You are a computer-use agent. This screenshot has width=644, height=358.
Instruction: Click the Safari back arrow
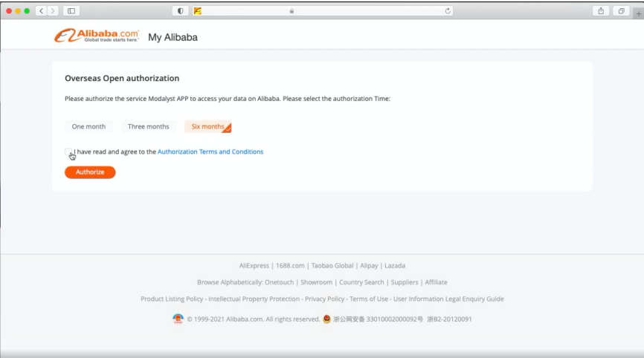coord(41,11)
